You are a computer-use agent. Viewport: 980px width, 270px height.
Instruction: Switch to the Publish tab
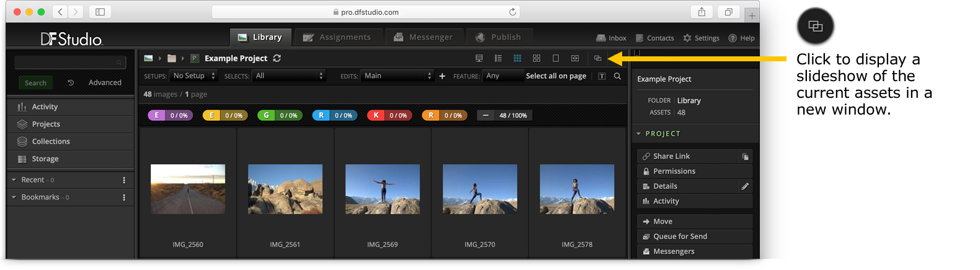tap(499, 37)
